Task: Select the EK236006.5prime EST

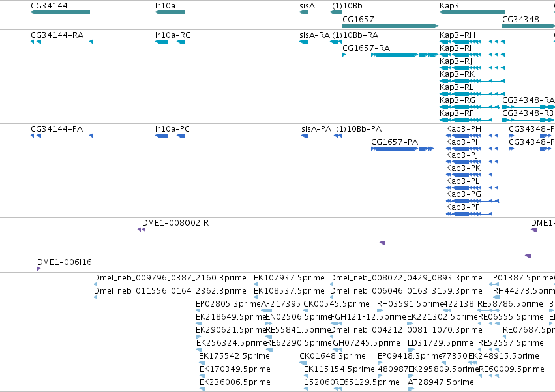Action: pos(235,382)
